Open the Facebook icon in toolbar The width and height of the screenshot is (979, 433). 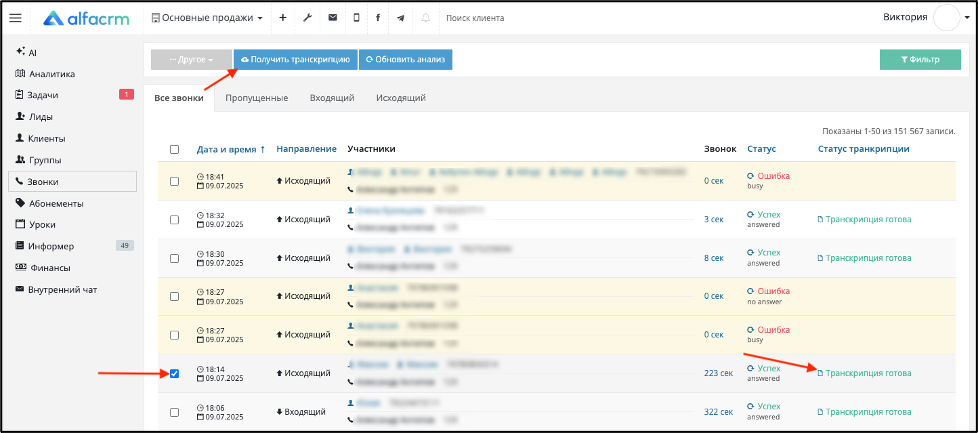click(378, 18)
